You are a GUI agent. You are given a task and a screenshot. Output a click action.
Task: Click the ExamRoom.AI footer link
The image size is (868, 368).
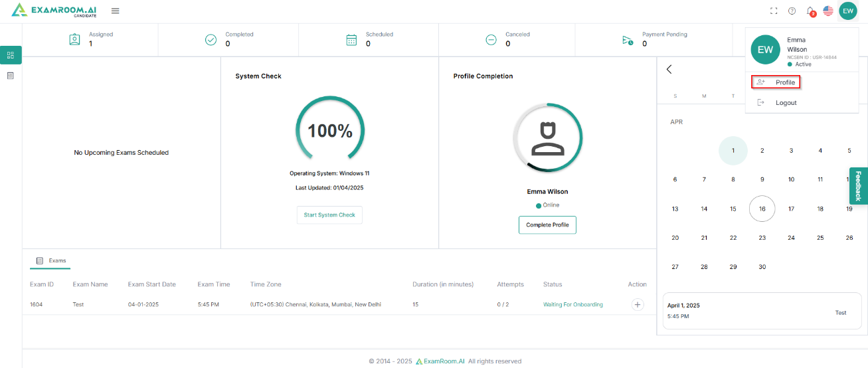click(x=440, y=361)
